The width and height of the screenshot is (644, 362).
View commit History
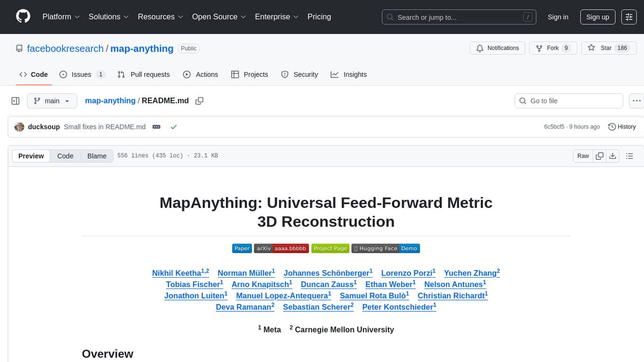click(622, 127)
